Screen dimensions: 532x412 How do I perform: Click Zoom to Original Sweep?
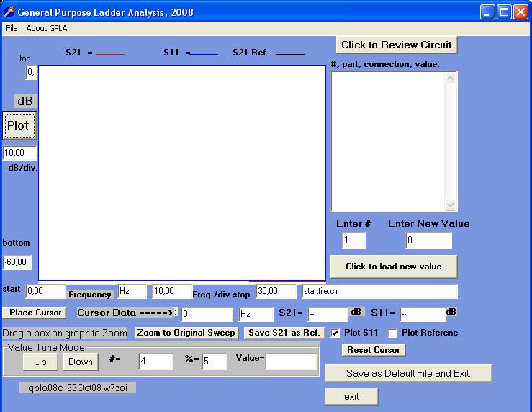pyautogui.click(x=186, y=333)
